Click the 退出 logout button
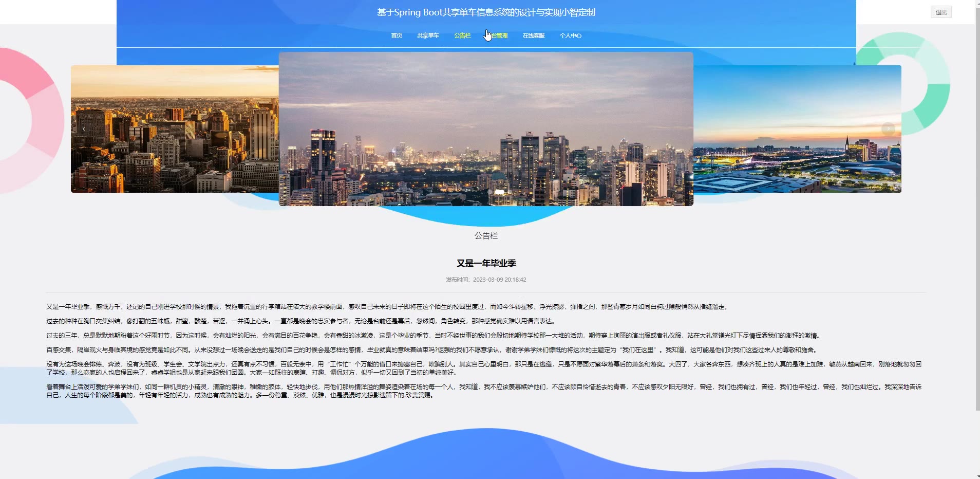 point(941,12)
